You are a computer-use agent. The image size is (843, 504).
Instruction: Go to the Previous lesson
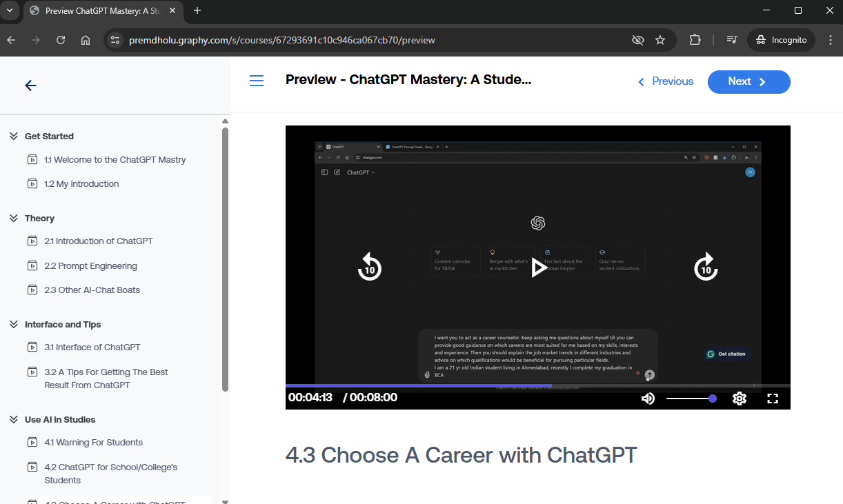(x=666, y=81)
